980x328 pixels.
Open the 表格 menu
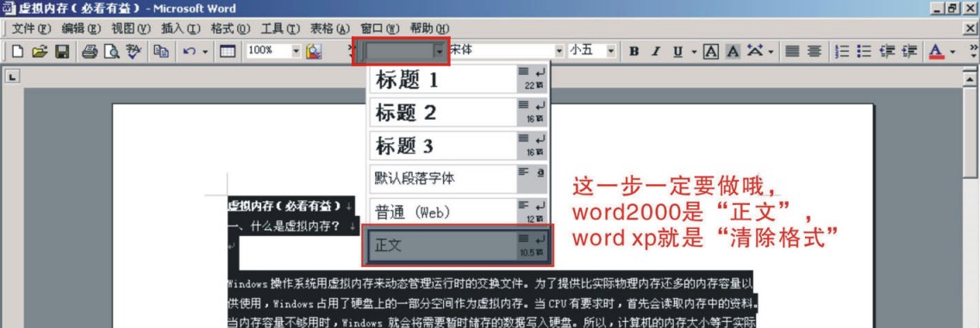pyautogui.click(x=331, y=28)
